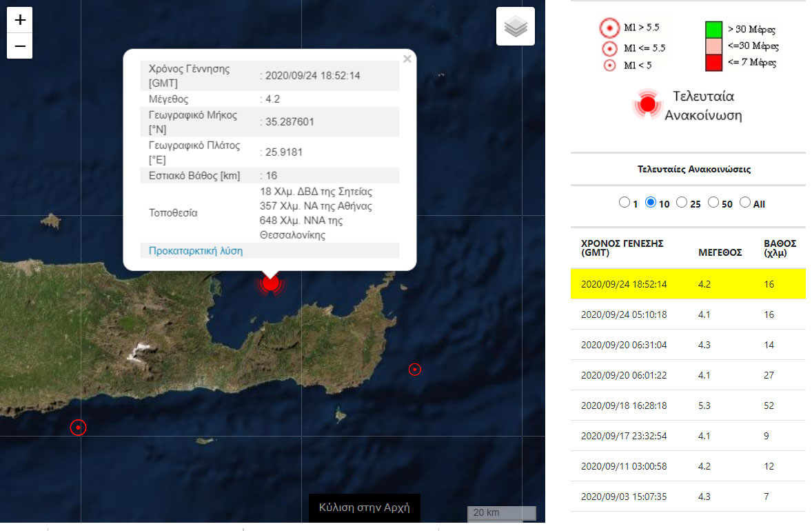Select the 25 announcements radio button
The height and width of the screenshot is (531, 812).
682,203
